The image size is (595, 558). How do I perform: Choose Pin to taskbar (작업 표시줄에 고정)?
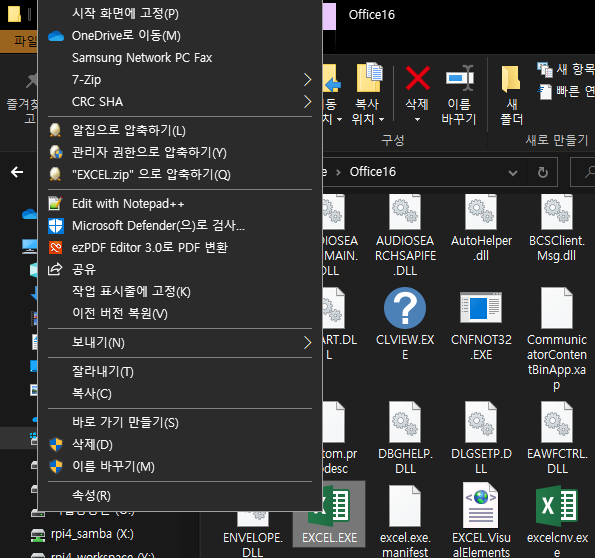coord(180,292)
